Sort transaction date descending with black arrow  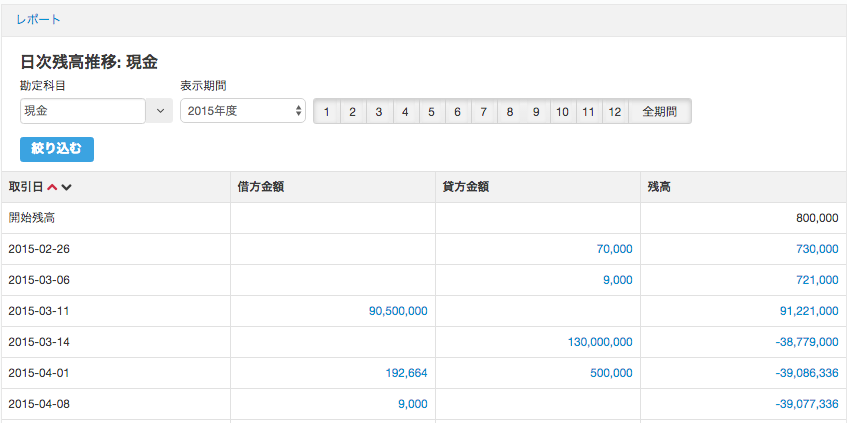[x=66, y=187]
